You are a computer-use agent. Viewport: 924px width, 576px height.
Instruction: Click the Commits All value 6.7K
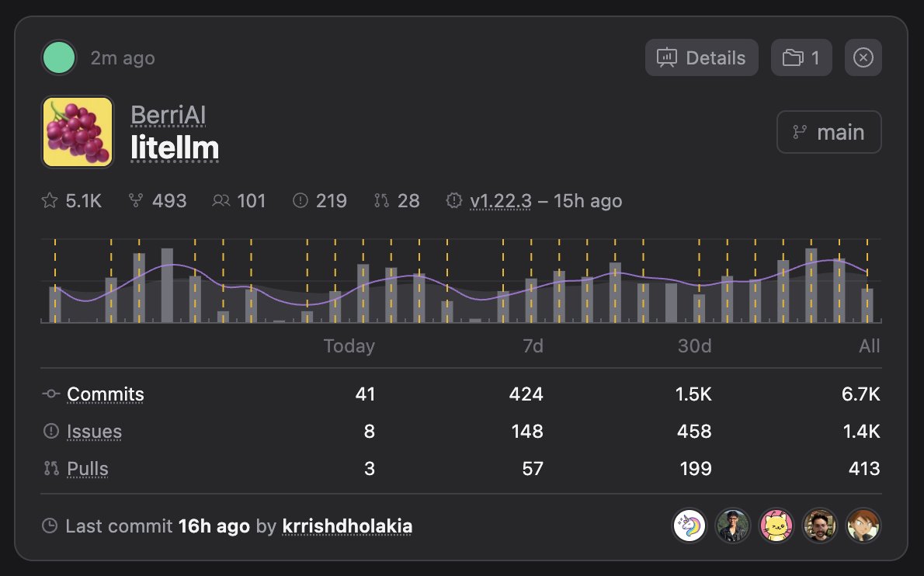point(861,394)
